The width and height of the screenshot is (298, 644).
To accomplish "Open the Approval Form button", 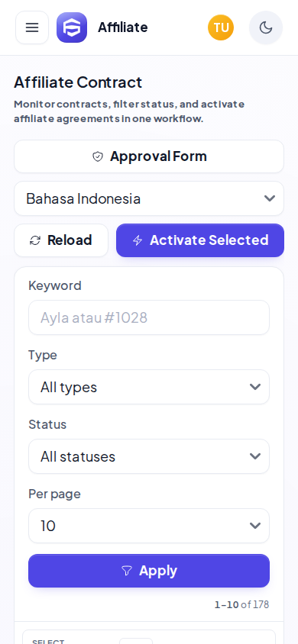I will (x=149, y=156).
